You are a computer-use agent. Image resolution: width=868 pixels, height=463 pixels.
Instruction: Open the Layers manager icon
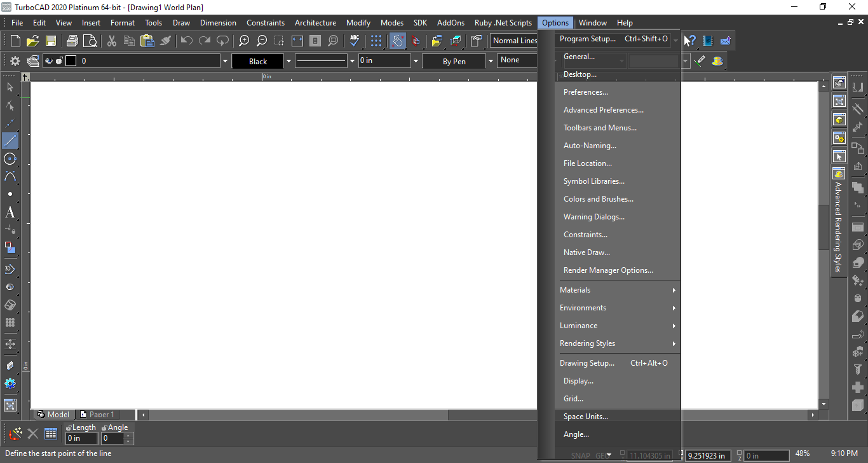tap(33, 61)
